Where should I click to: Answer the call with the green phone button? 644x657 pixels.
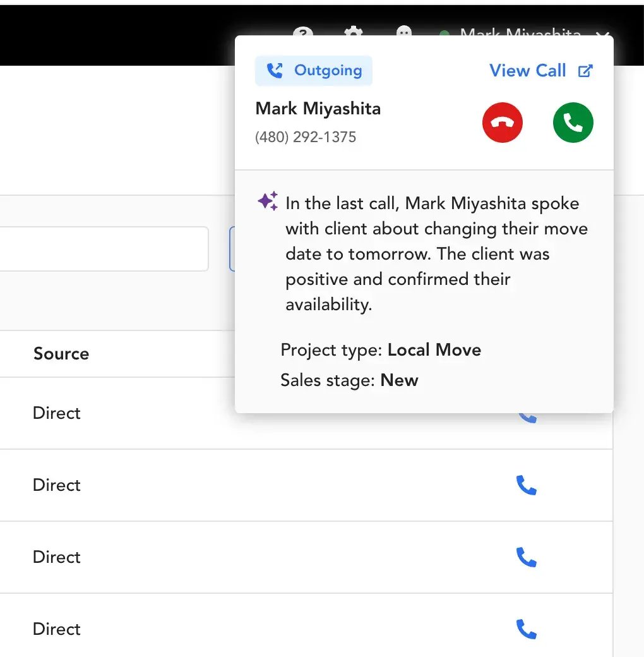573,122
